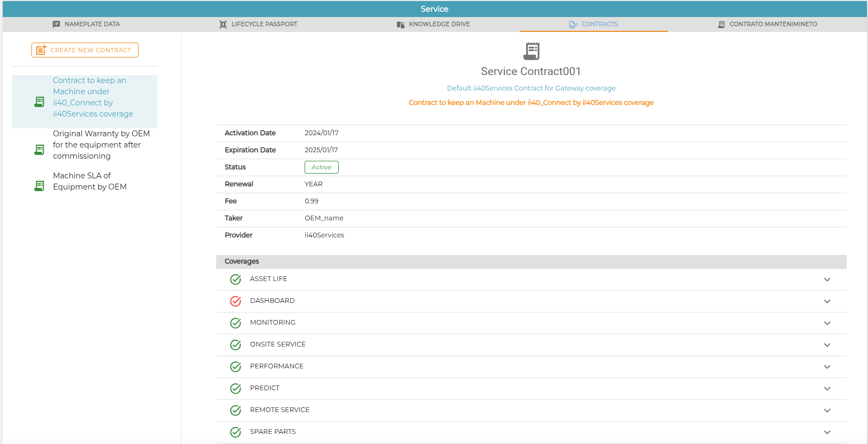Viewport: 868px width, 444px height.
Task: Open the Lifecycle Passport tab
Action: (258, 24)
